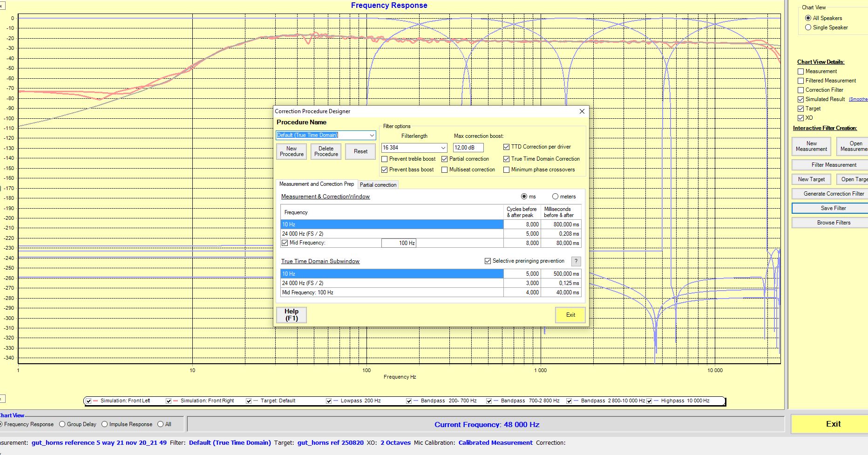Select 10 Hz row in True Time Domain Subwindow
This screenshot has width=868, height=455.
(431, 274)
